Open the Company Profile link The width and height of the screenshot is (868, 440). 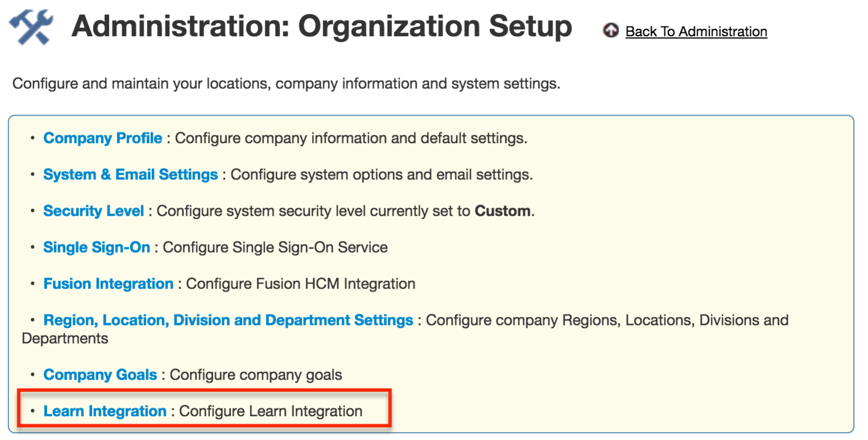pos(102,138)
